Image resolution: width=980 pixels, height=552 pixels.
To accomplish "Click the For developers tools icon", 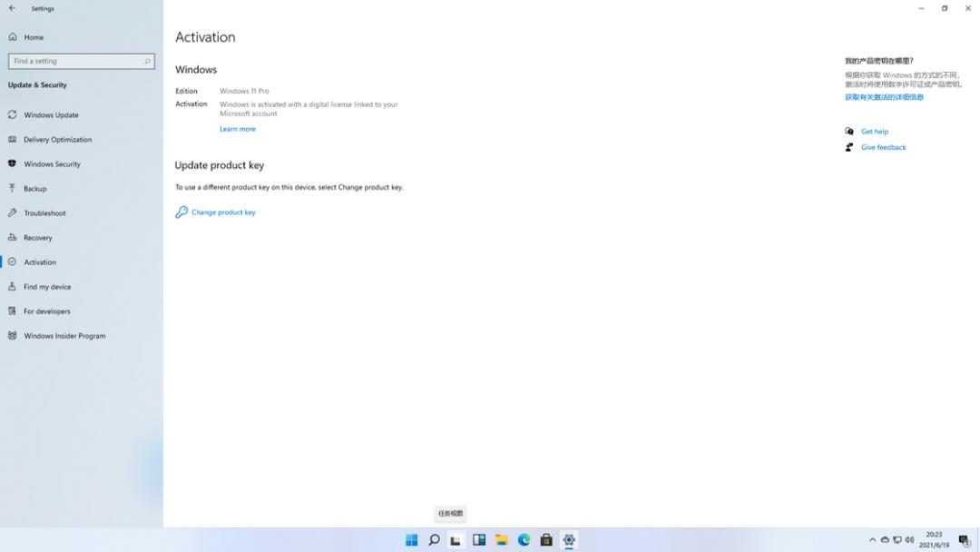I will click(12, 310).
